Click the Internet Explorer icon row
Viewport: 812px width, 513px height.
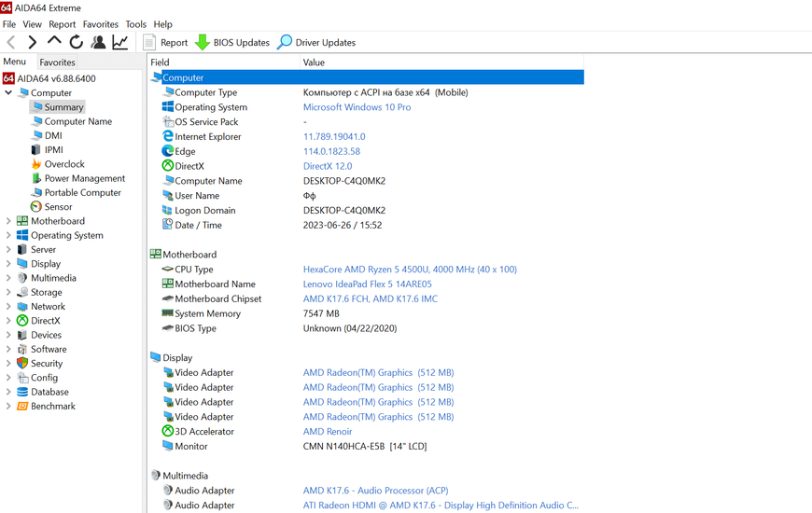pyautogui.click(x=168, y=136)
